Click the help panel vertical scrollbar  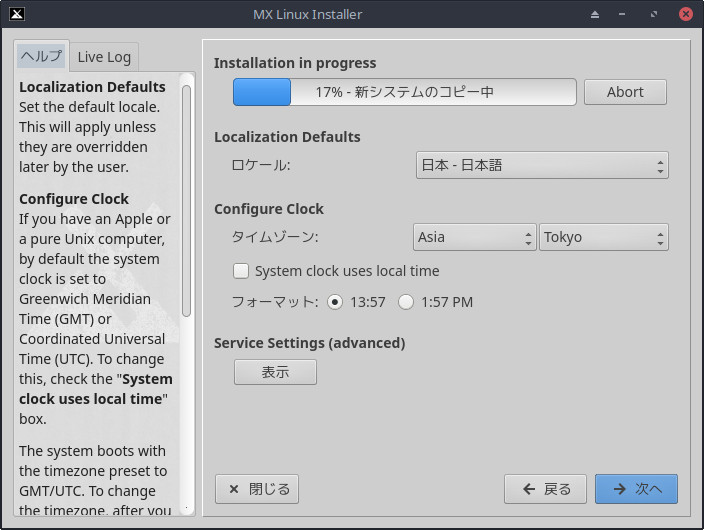click(x=186, y=200)
